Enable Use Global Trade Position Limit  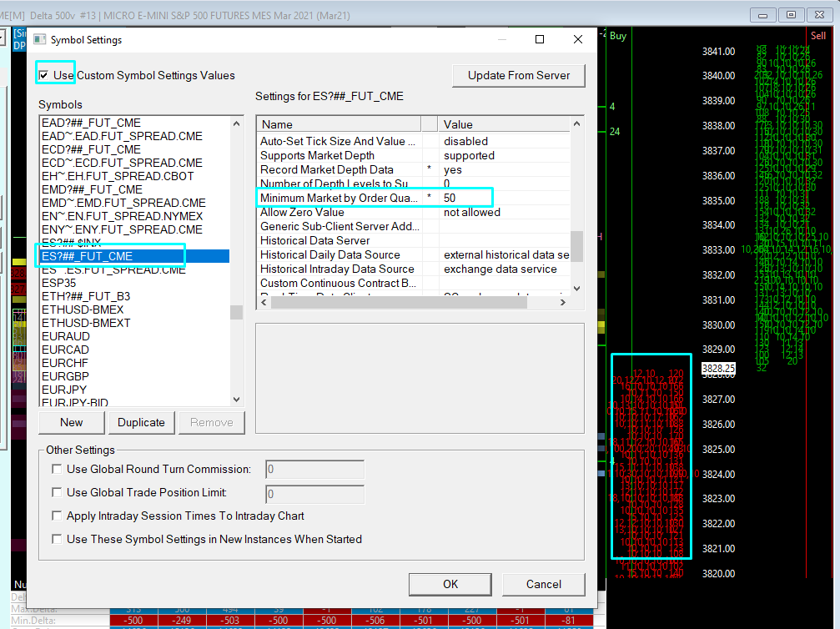pos(56,492)
